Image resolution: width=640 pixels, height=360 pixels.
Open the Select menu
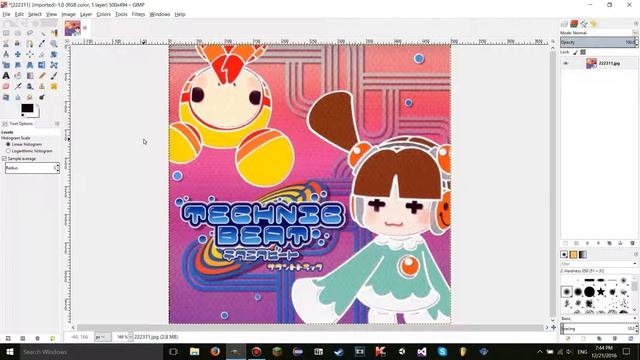click(35, 14)
